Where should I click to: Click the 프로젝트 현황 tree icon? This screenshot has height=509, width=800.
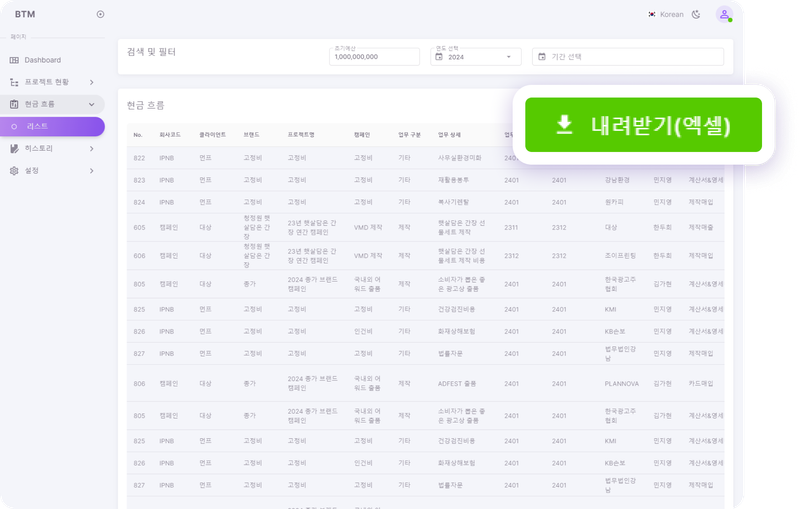pos(14,82)
